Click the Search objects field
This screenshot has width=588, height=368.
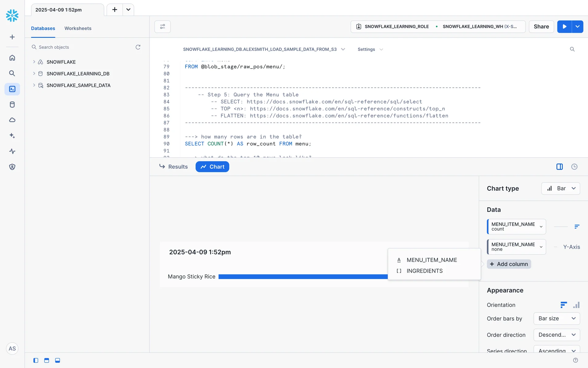(83, 47)
